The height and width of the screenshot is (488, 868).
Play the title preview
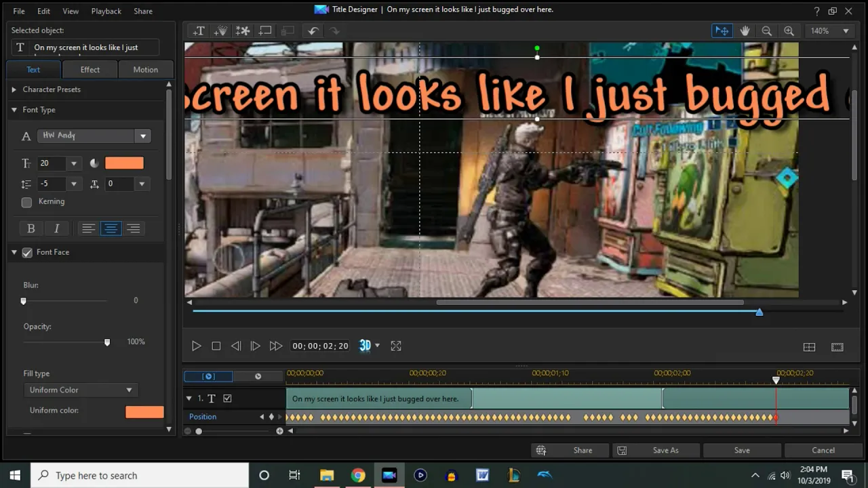point(196,346)
